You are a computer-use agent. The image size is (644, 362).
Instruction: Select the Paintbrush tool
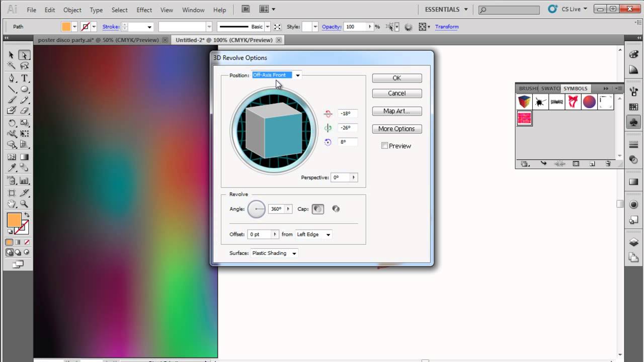coord(11,100)
